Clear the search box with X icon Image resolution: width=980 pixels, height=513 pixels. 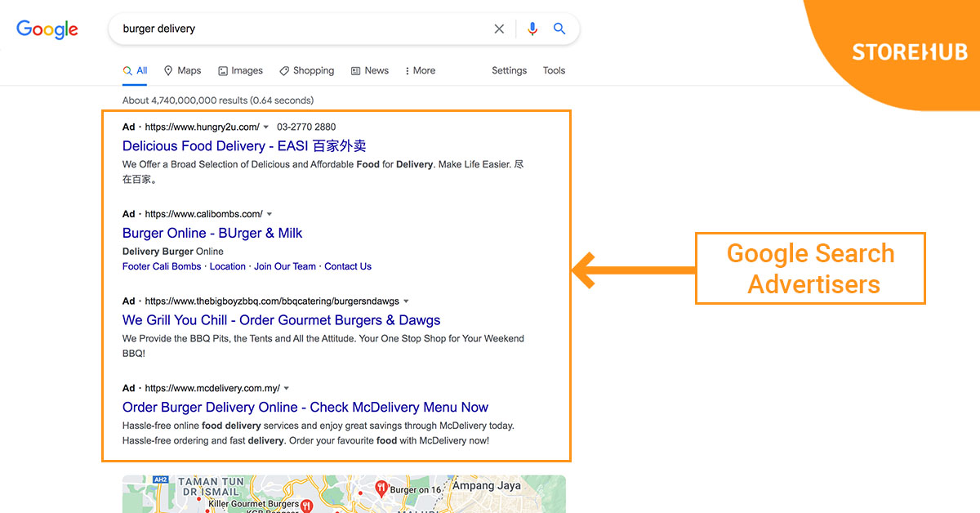click(499, 29)
